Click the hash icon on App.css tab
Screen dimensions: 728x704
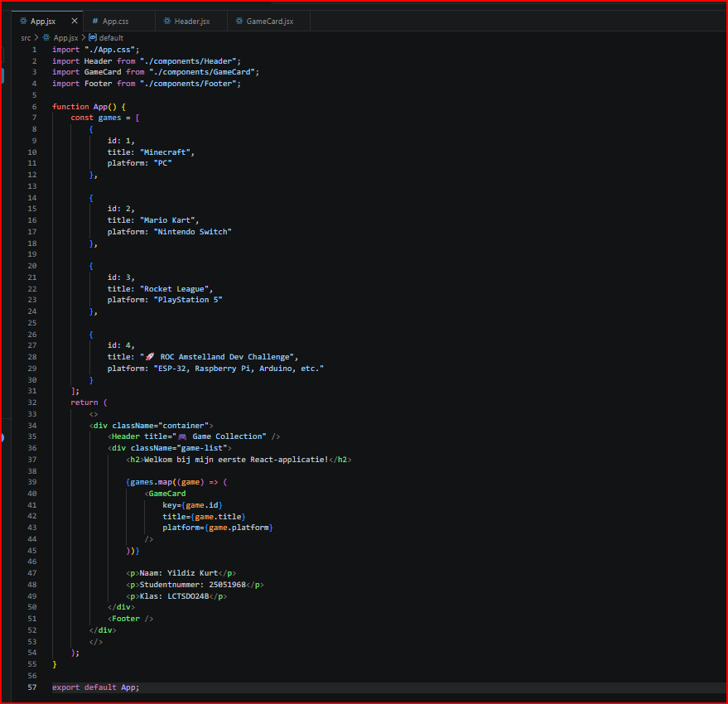pyautogui.click(x=95, y=21)
